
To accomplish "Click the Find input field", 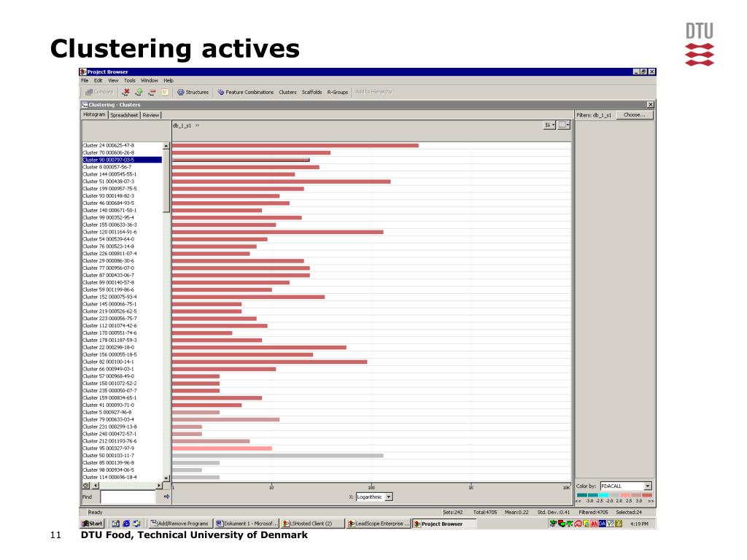I will 128,497.
